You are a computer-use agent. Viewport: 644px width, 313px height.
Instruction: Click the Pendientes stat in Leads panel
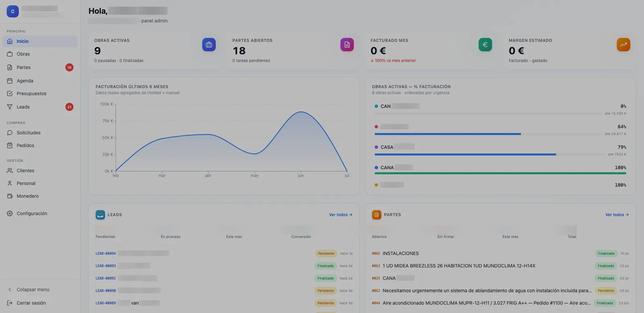105,233
